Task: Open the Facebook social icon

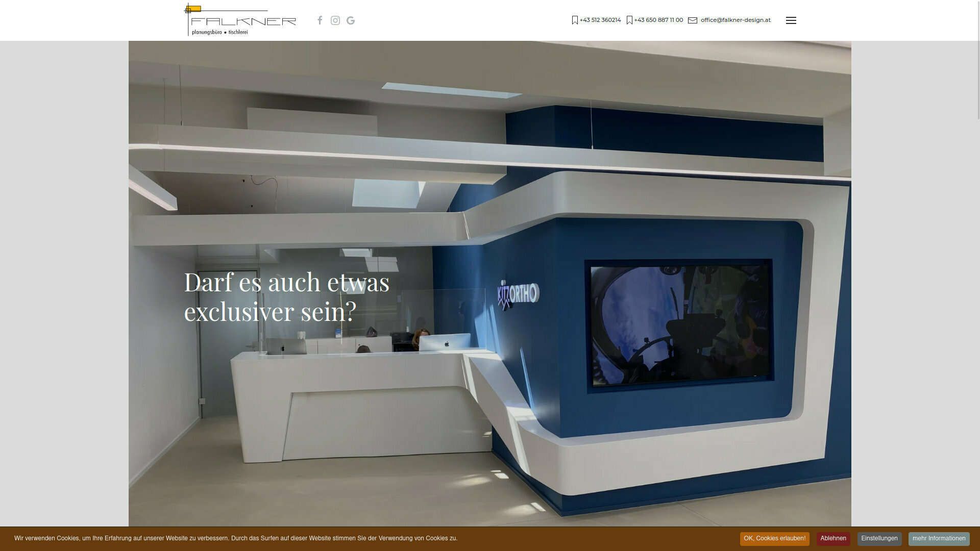Action: (x=320, y=20)
